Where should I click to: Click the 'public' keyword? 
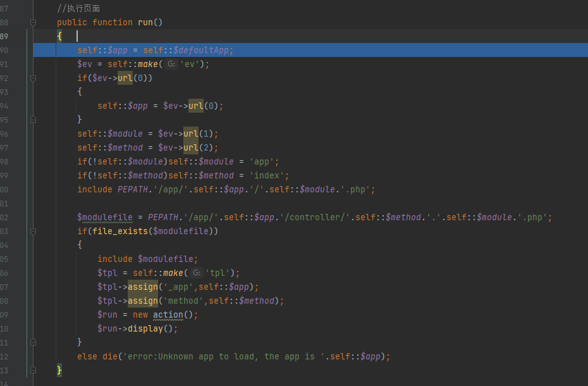tap(72, 23)
